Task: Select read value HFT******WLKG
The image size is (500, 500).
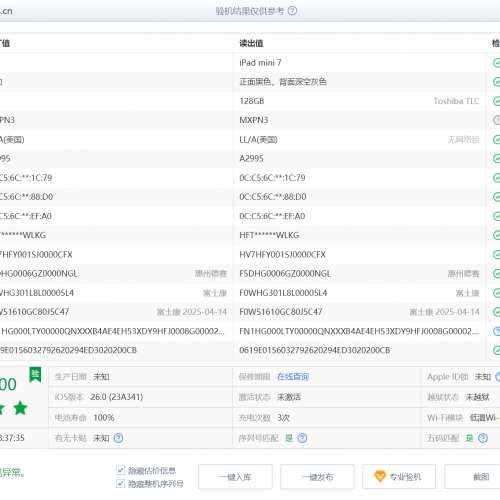Action: pyautogui.click(x=269, y=235)
